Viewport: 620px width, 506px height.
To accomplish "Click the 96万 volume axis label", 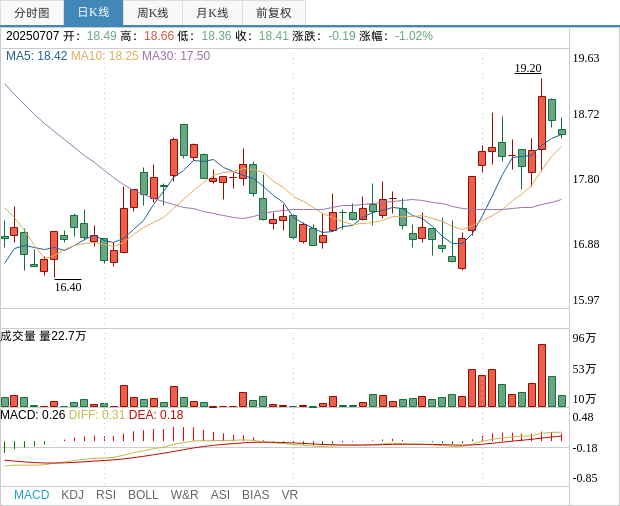I will [584, 338].
